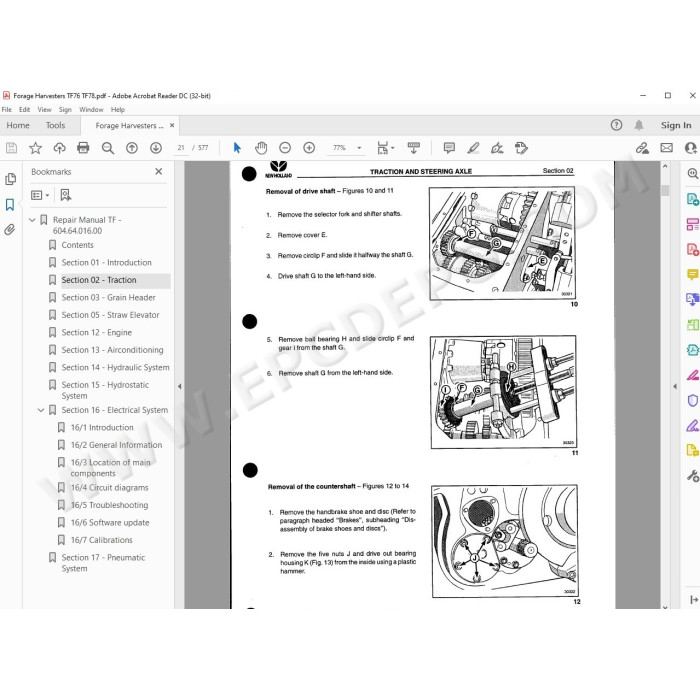The height and width of the screenshot is (700, 700).
Task: Share a link to the file
Action: pos(642,148)
